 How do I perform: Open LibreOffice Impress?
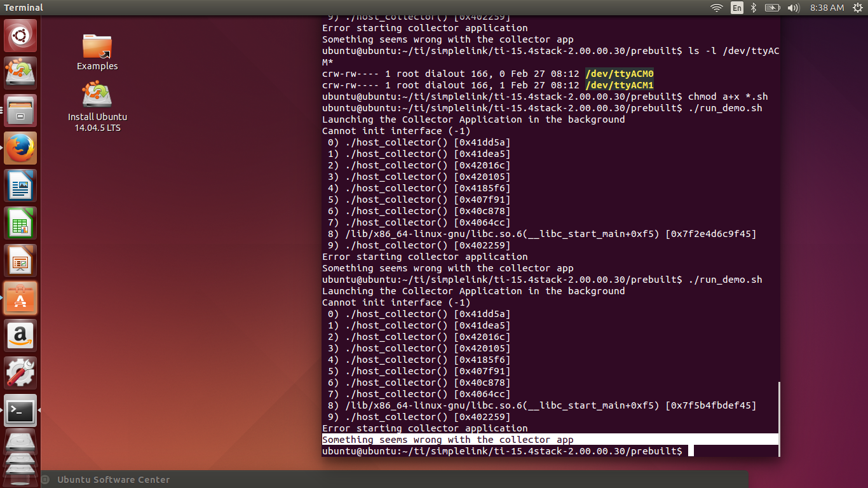[x=21, y=261]
